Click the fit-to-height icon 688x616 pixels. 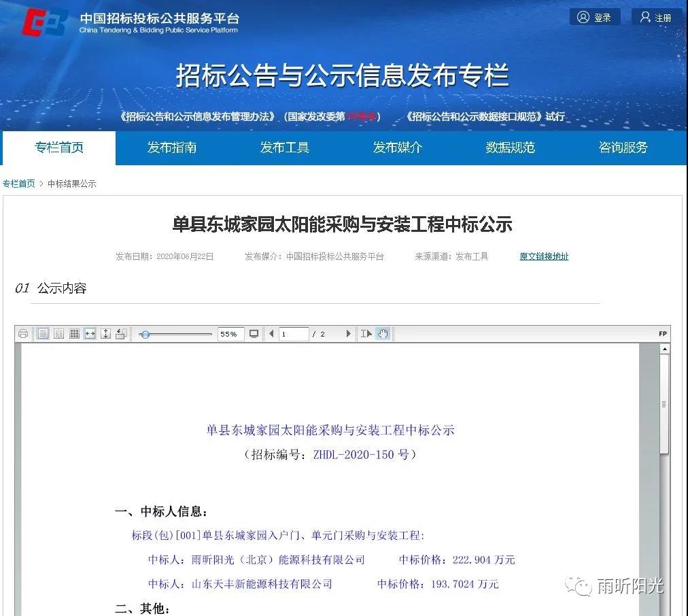click(105, 334)
